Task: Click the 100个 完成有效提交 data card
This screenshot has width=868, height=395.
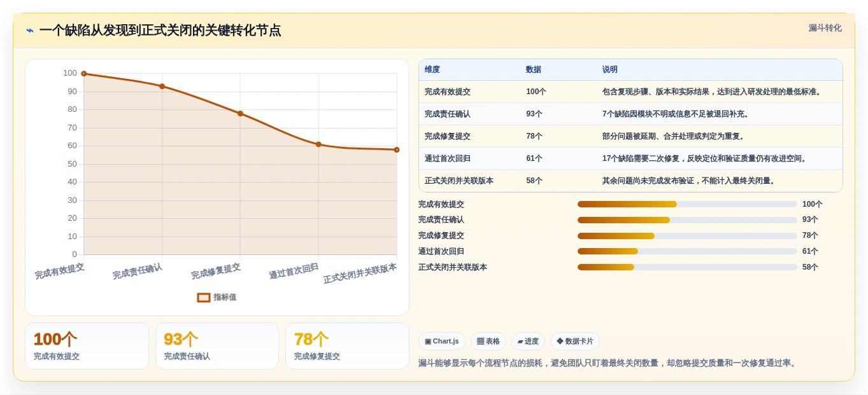Action: point(87,346)
